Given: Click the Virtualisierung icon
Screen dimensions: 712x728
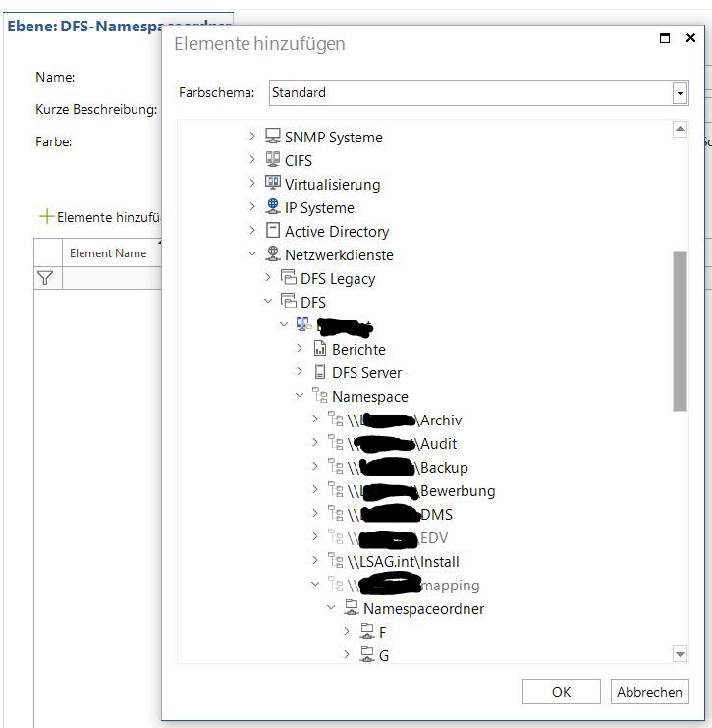Looking at the screenshot, I should tap(273, 184).
